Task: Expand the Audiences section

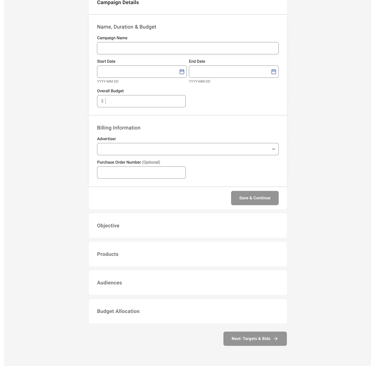Action: tap(188, 283)
